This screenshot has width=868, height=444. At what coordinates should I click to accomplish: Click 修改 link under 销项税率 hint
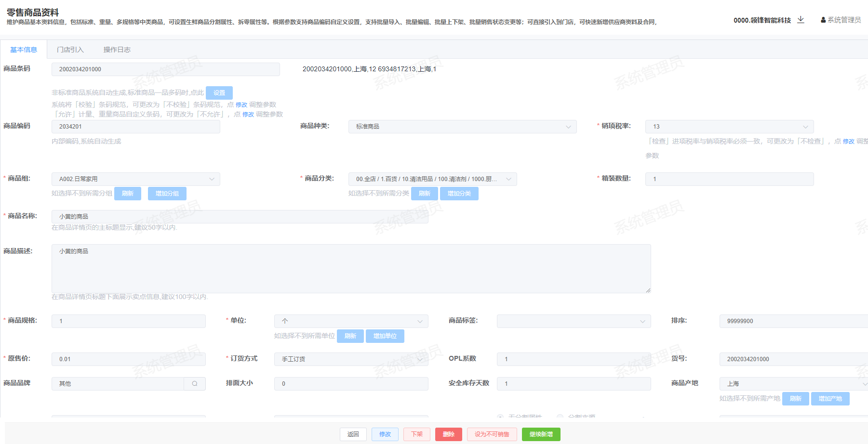pos(849,142)
